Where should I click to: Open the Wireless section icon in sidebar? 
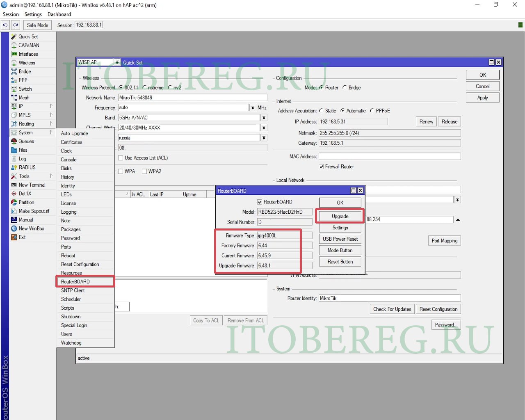coord(14,63)
